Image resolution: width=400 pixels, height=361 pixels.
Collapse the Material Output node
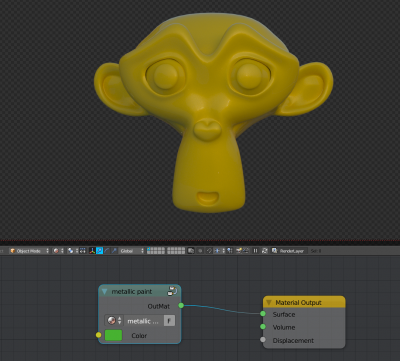pos(269,303)
